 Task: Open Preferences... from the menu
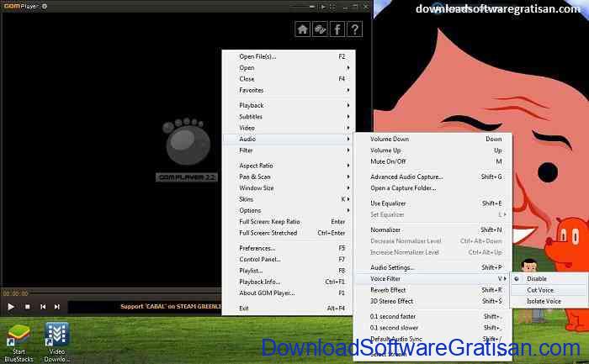point(288,248)
